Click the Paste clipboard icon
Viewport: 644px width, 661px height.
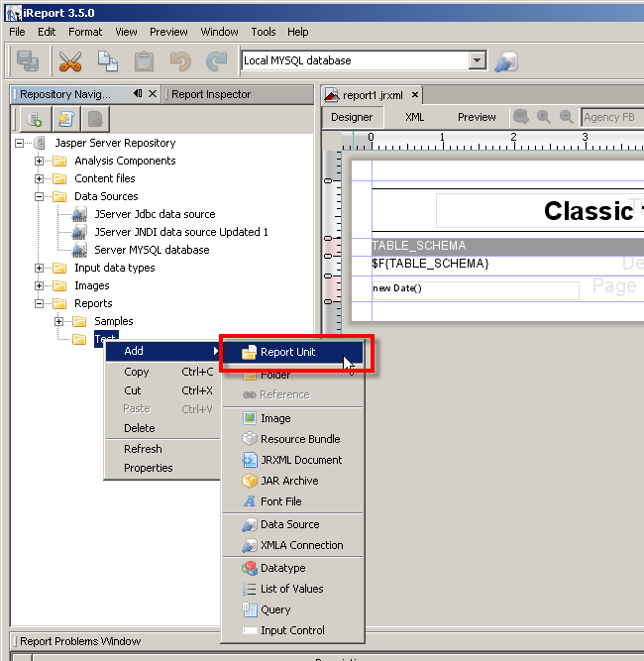click(144, 61)
